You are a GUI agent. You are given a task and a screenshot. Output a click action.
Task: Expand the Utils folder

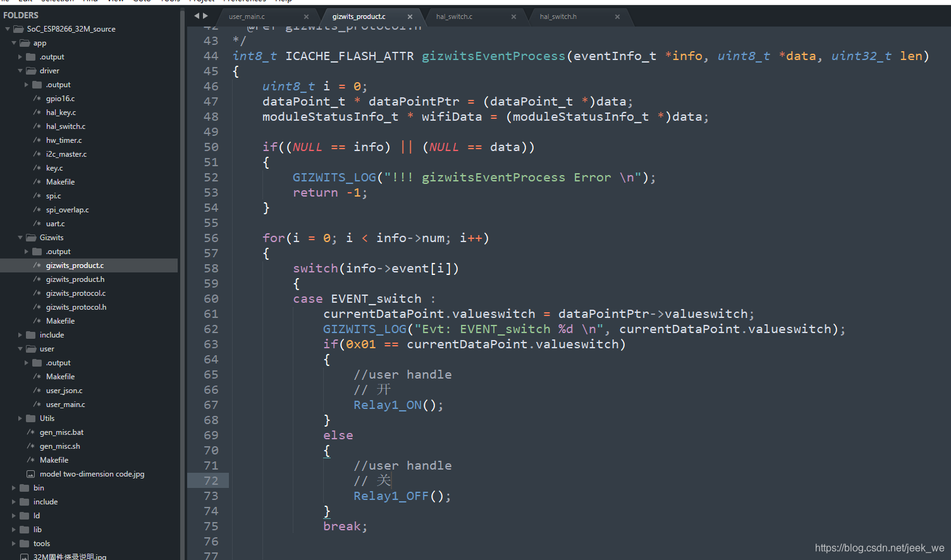pyautogui.click(x=20, y=418)
